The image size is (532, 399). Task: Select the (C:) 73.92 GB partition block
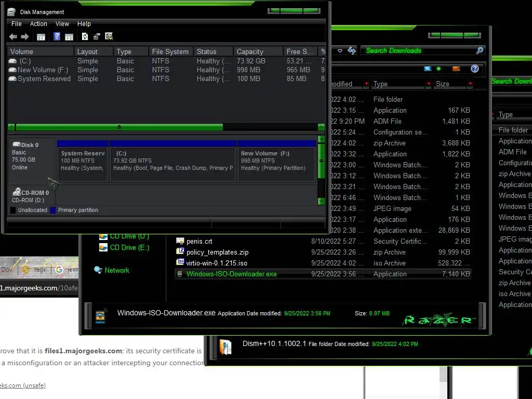pos(173,161)
